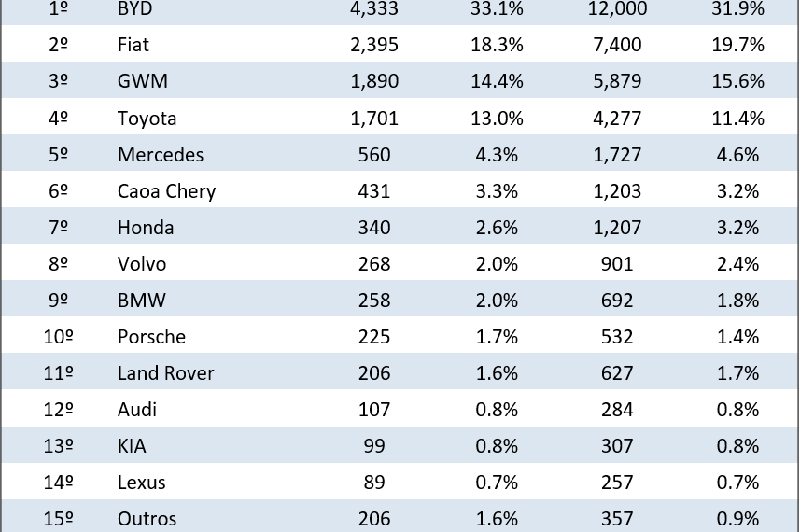Viewport: 800px width, 532px height.
Task: Click the 10º ranking cell
Action: [x=58, y=336]
